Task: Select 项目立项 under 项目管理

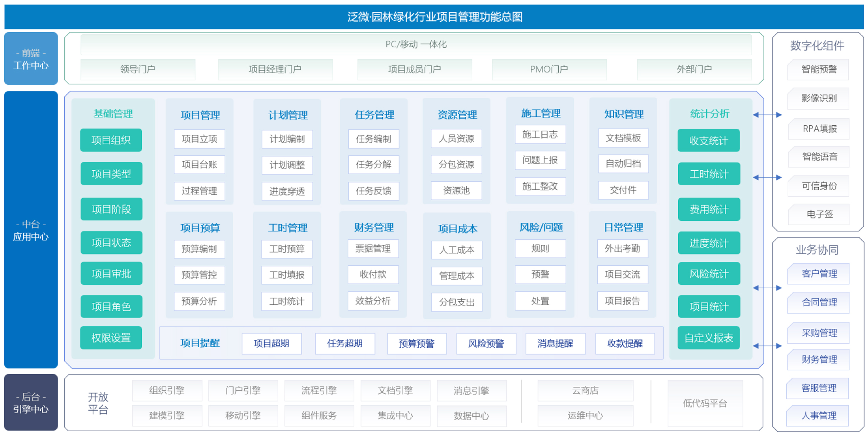Action: pyautogui.click(x=199, y=139)
